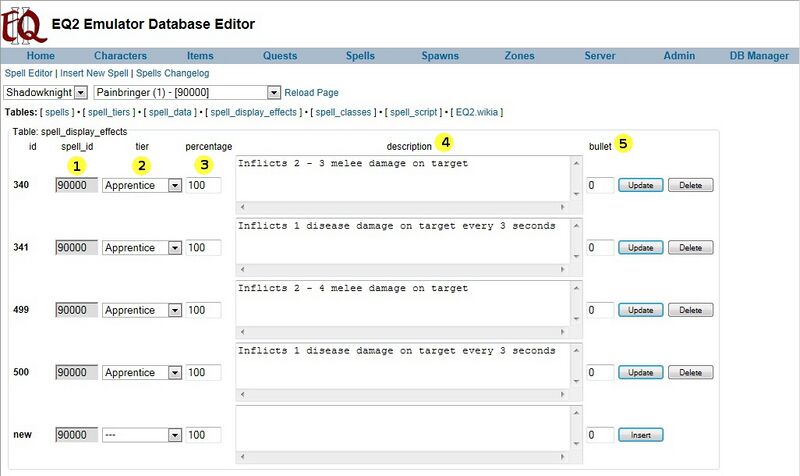Click vertical scrollbar of row 340 description
The height and width of the screenshot is (476, 800).
[x=575, y=177]
